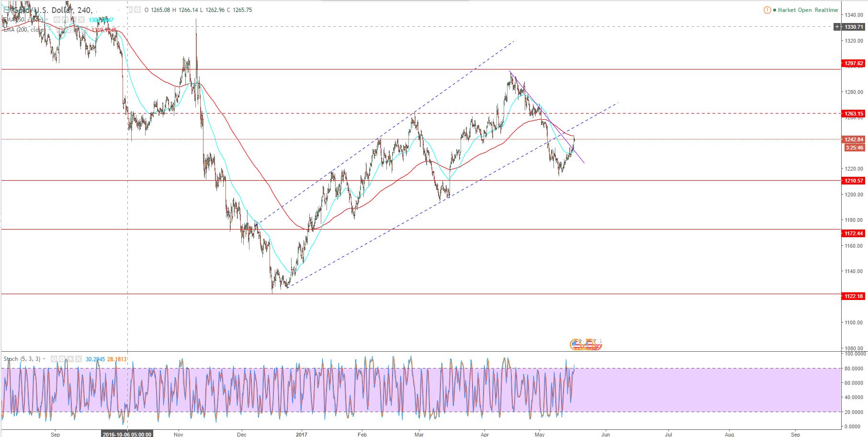Click the plus button beside 1330.71 price
Viewport: 868px width, 437px height.
[837, 27]
